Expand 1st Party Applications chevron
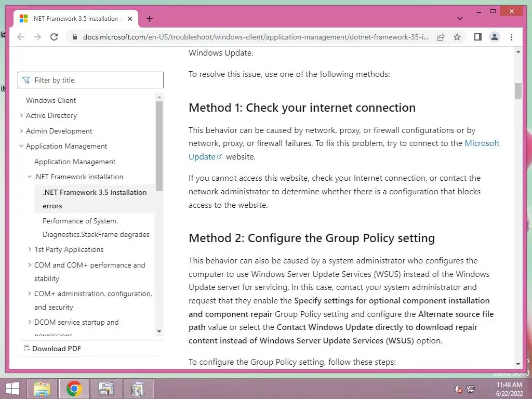 tap(30, 249)
